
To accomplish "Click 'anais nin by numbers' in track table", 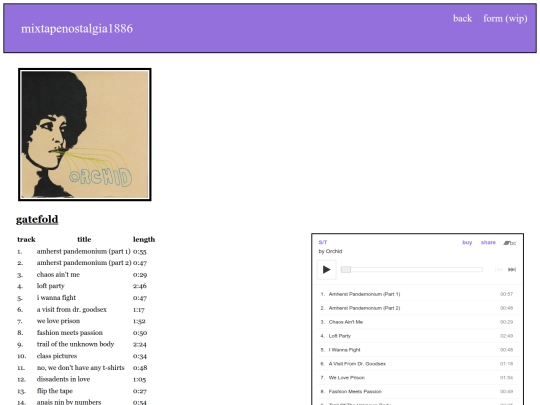I will 69,402.
